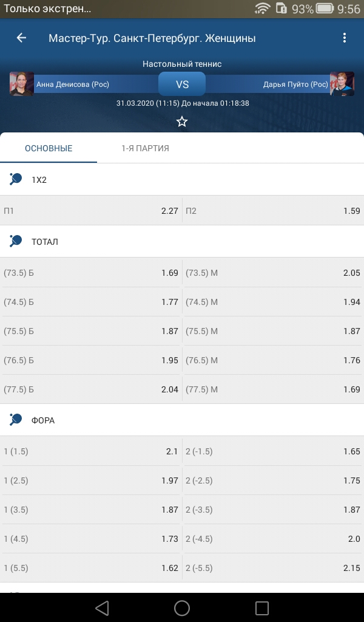Tap the Android recent apps square

point(262,607)
